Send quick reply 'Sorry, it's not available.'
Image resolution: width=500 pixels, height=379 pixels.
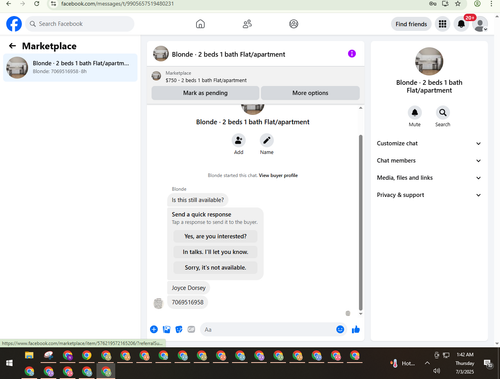(215, 268)
